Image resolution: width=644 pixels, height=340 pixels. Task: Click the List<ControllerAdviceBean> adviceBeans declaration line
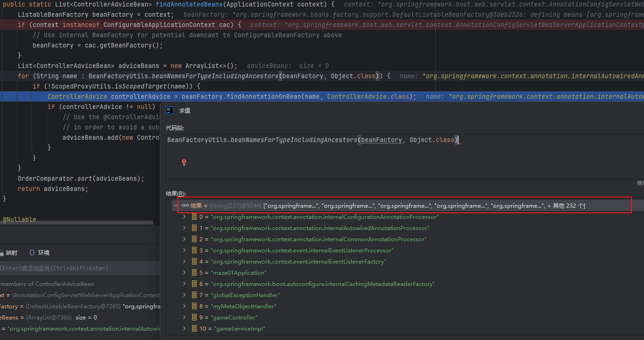pyautogui.click(x=127, y=66)
